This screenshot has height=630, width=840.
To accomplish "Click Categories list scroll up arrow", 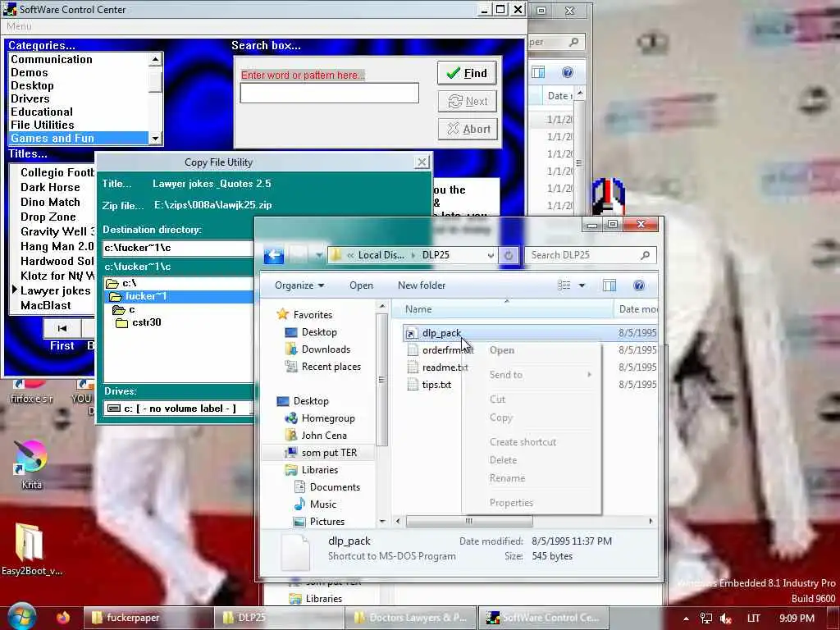I will click(155, 59).
